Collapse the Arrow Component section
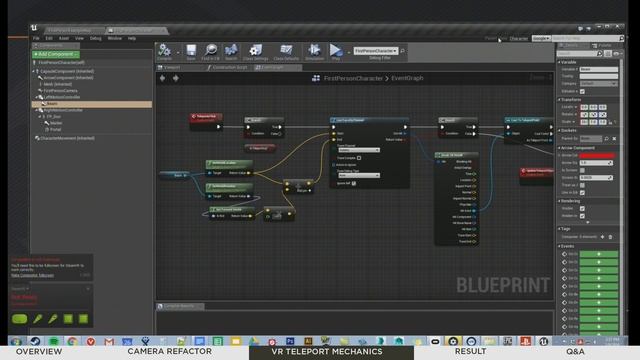Image resolution: width=640 pixels, height=360 pixels. 559,148
